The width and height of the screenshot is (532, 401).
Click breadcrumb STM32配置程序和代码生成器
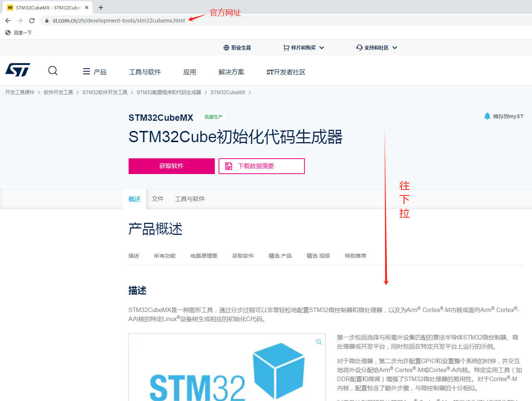pyautogui.click(x=169, y=92)
